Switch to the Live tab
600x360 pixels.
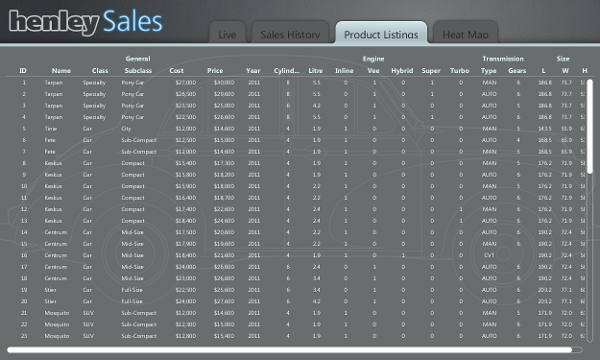point(227,32)
